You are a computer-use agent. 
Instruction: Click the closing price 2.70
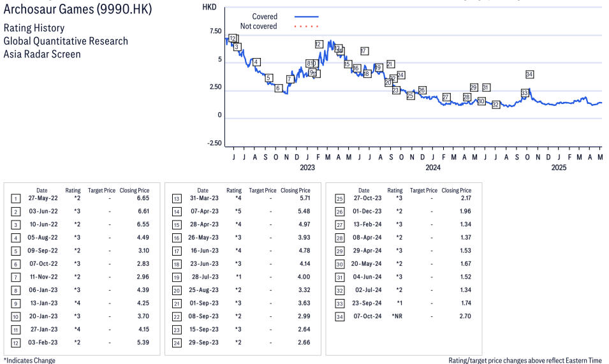coord(466,316)
